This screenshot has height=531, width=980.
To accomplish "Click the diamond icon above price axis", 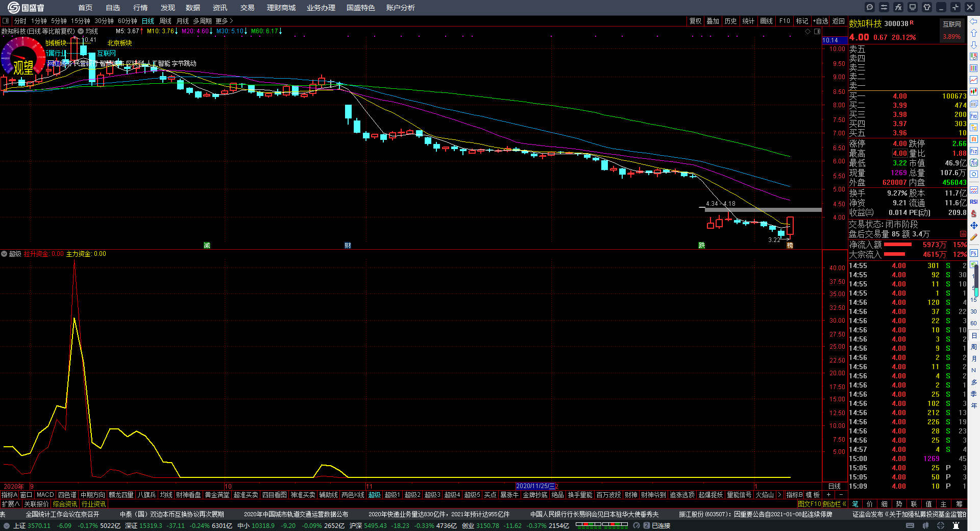I will [x=807, y=32].
